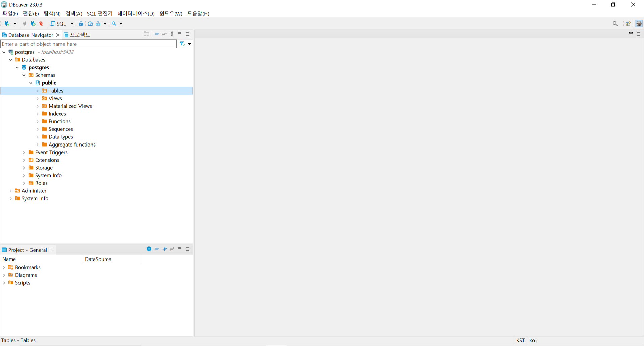644x346 pixels.
Task: Open the 탐색(N) menu
Action: 52,14
